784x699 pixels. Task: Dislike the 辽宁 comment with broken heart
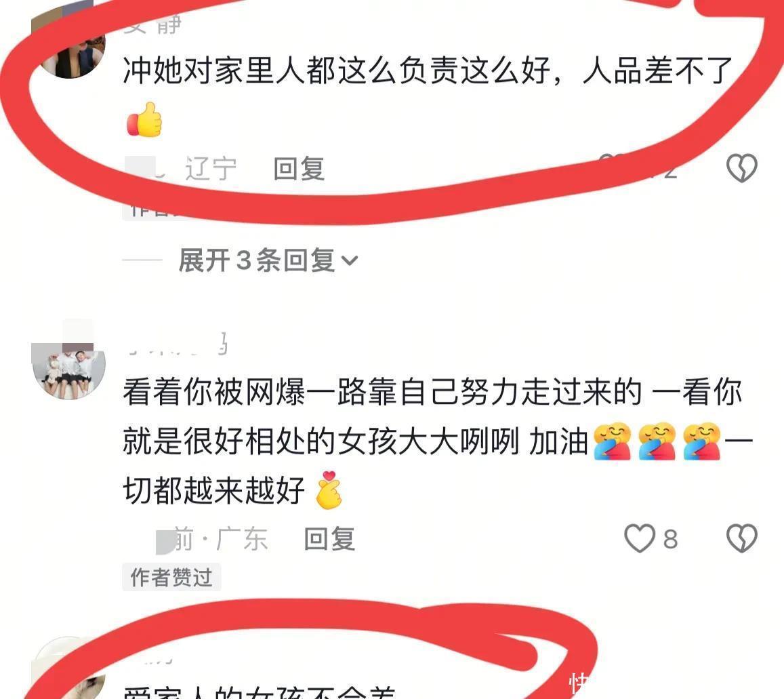point(741,167)
